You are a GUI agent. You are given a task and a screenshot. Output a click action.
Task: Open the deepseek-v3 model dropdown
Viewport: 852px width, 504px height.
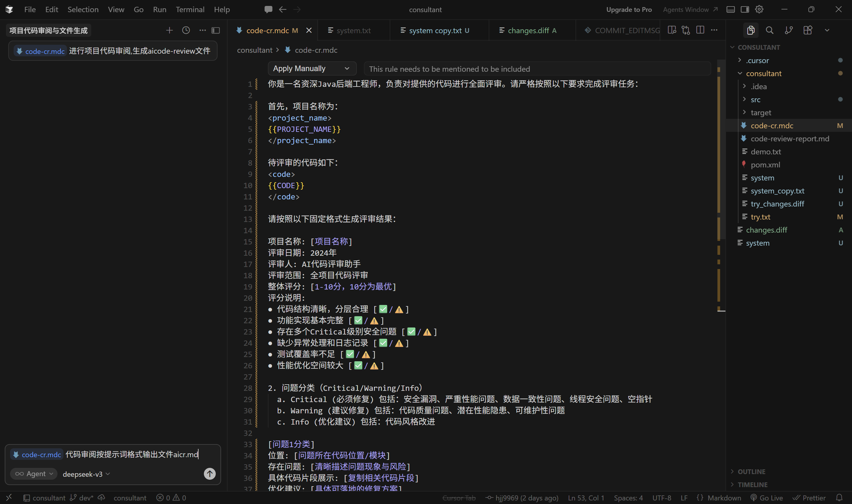coord(86,474)
